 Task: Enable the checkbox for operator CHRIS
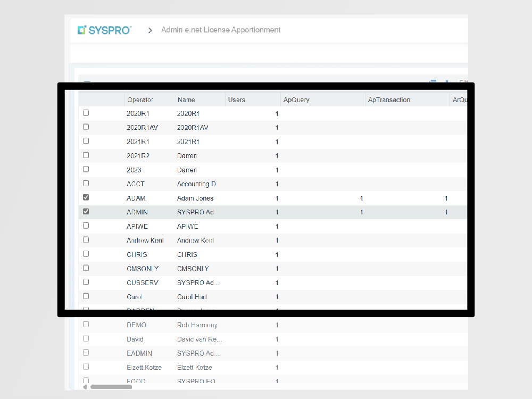pyautogui.click(x=86, y=254)
